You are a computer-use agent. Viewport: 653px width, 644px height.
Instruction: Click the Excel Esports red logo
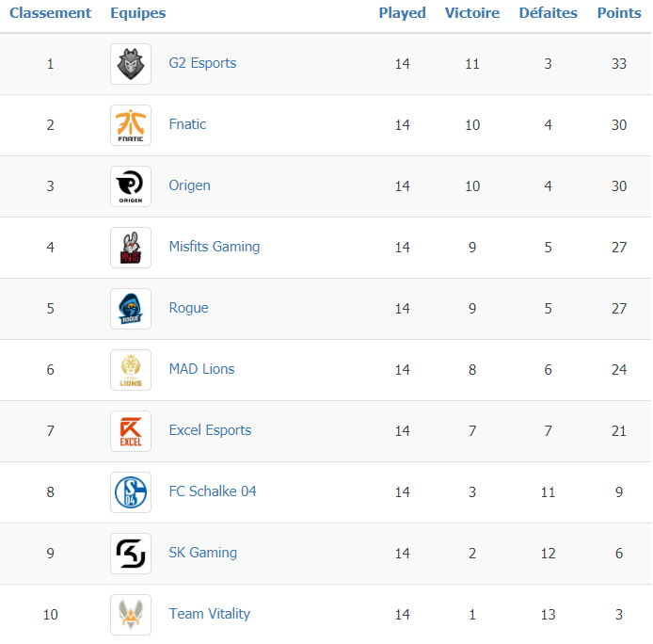[x=131, y=431]
